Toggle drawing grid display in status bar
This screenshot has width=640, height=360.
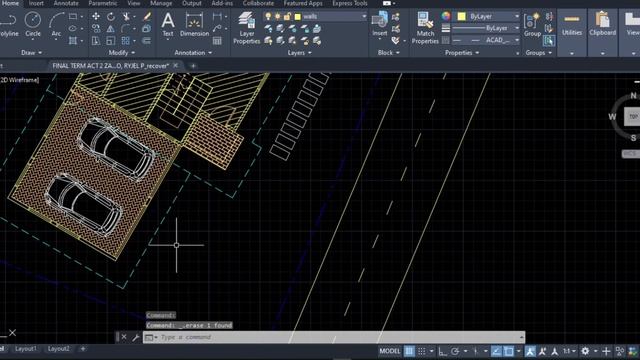click(409, 351)
